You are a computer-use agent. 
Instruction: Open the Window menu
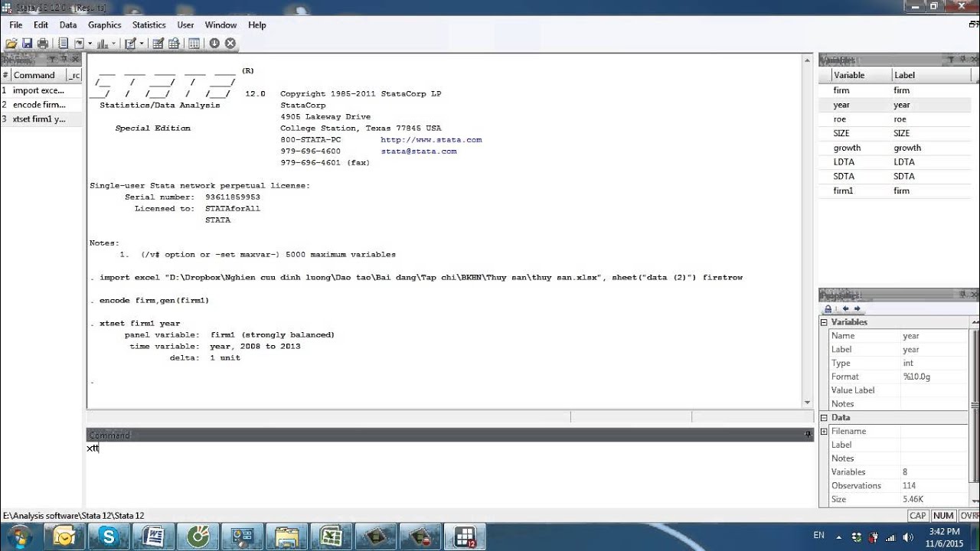coord(220,25)
